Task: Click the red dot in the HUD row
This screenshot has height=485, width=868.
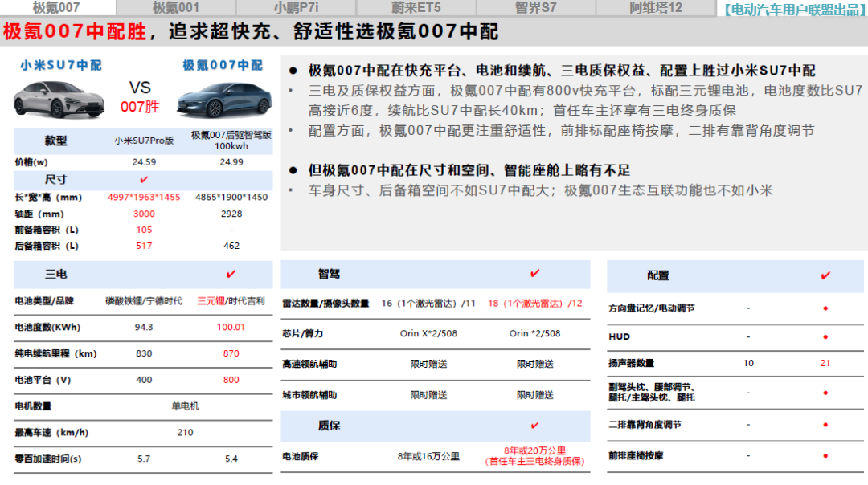Action: pos(825,336)
